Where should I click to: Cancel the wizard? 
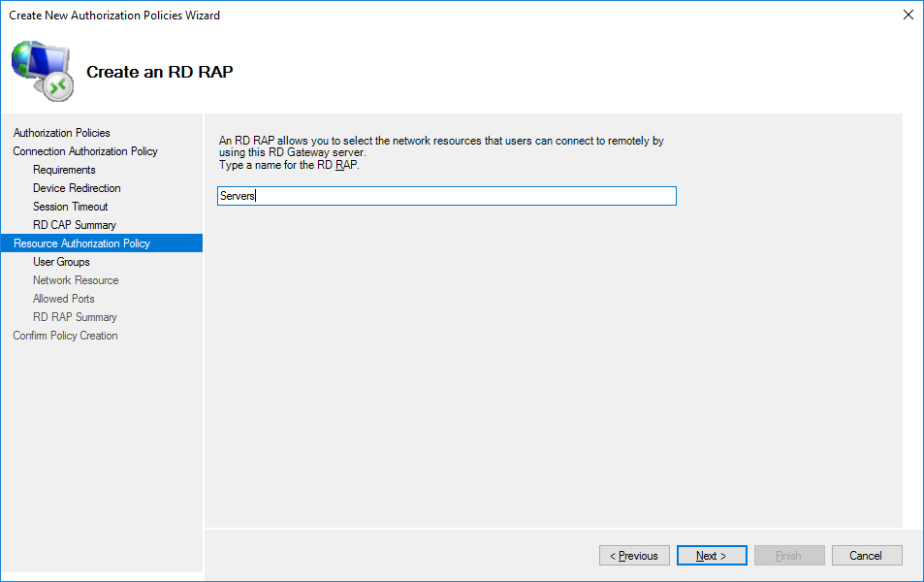(x=866, y=556)
